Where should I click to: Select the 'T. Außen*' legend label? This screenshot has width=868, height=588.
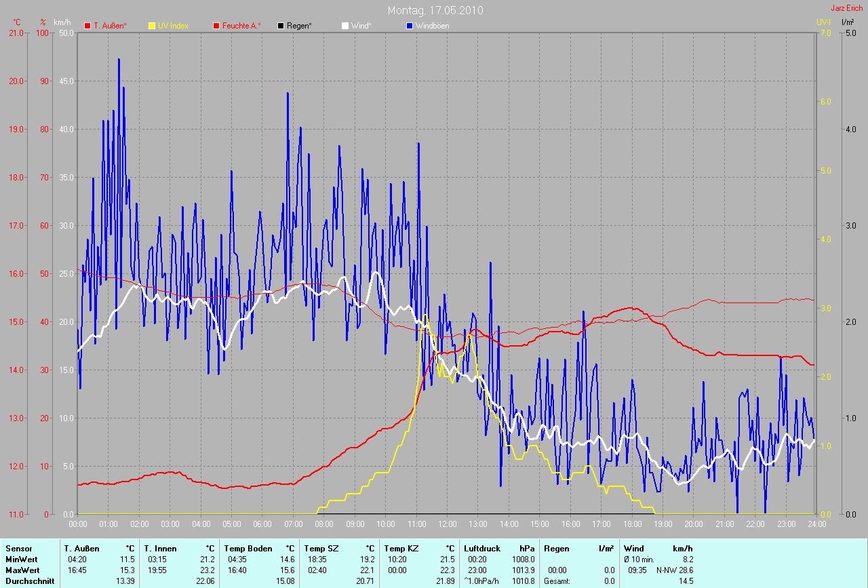point(110,26)
